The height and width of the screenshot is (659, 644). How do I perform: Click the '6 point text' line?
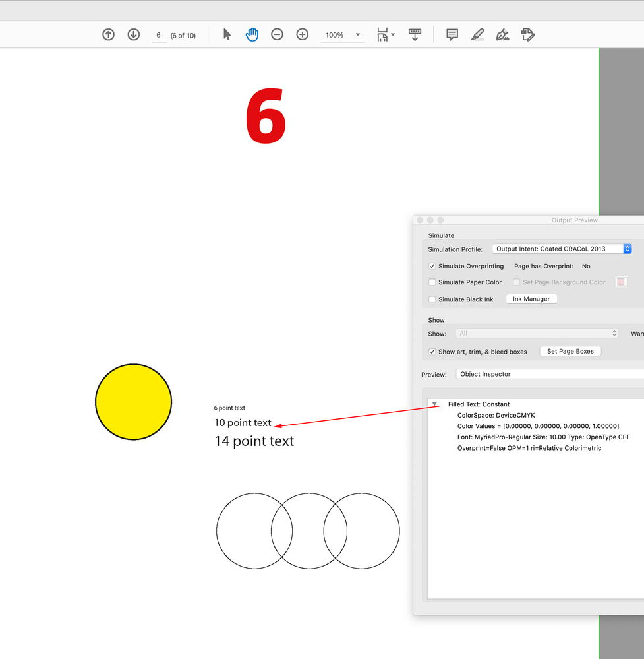coord(229,408)
